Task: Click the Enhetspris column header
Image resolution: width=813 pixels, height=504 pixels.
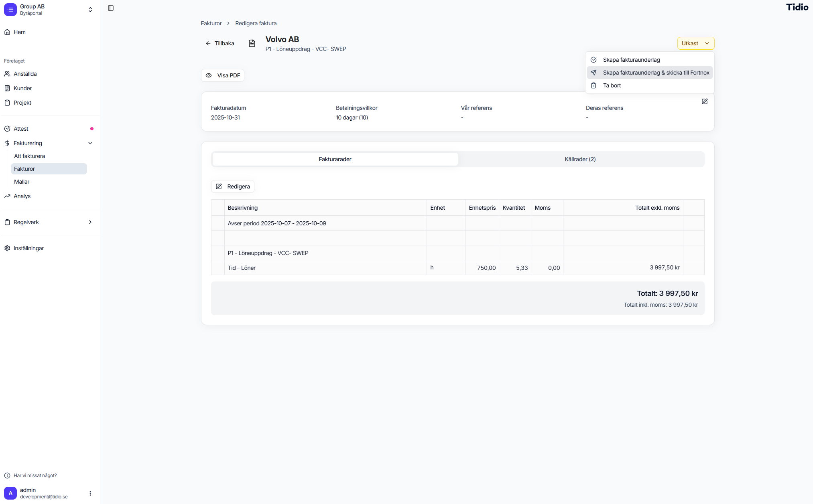Action: point(482,208)
